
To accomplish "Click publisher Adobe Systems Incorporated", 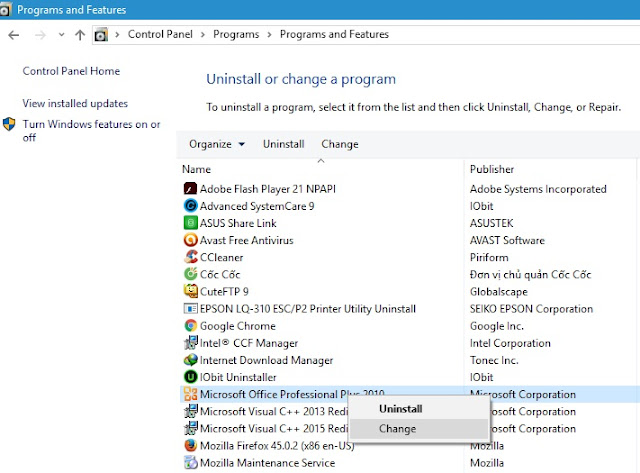I will (538, 189).
